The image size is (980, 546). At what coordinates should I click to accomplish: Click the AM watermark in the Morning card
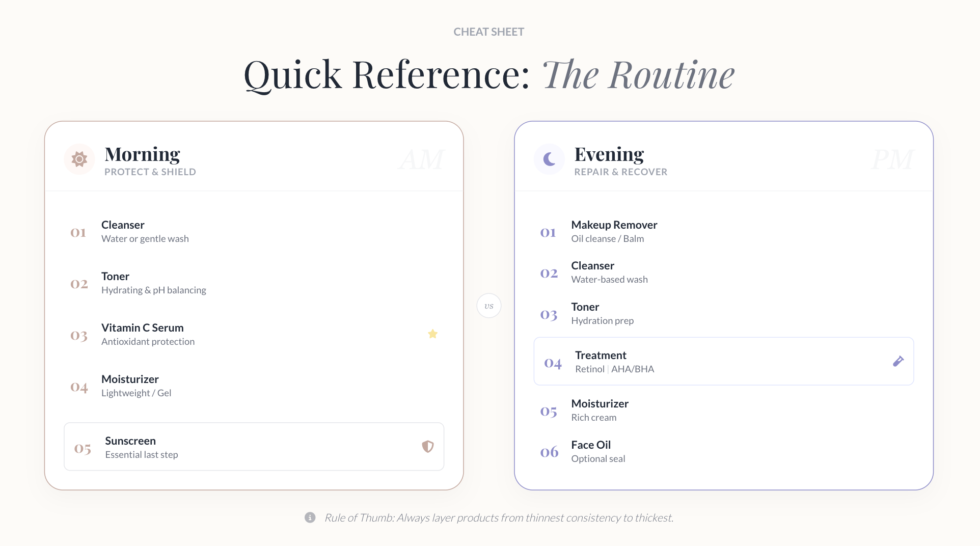(421, 159)
